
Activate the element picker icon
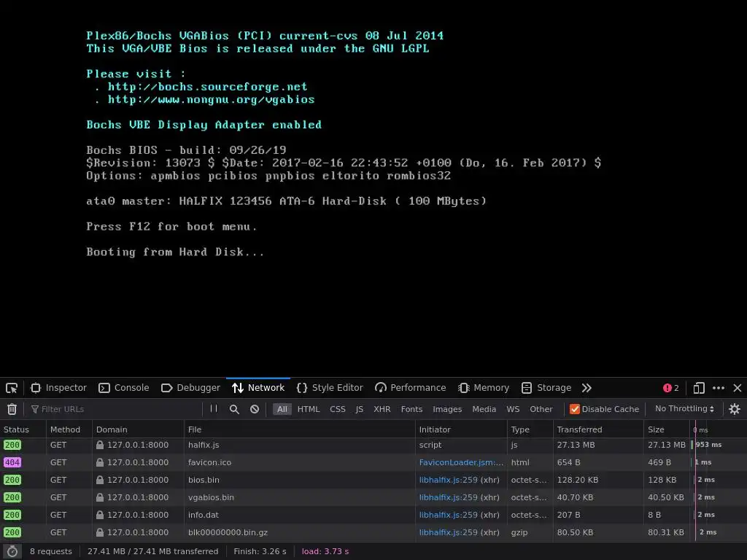click(12, 388)
